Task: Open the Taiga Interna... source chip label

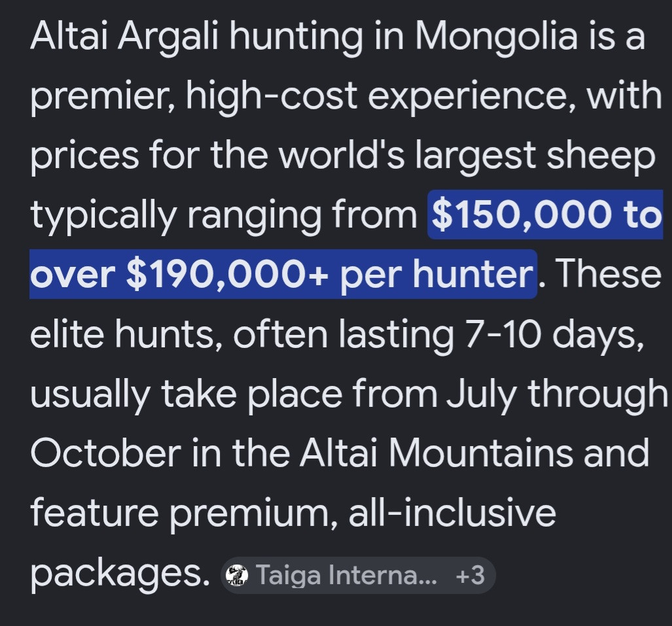Action: [x=346, y=575]
